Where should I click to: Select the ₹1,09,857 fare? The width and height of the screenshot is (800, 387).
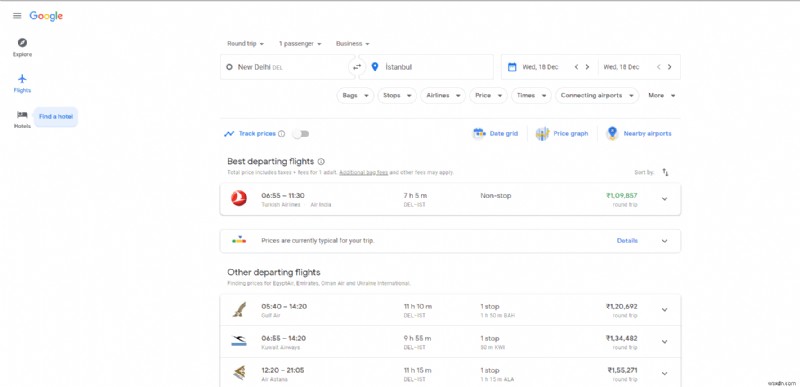621,195
